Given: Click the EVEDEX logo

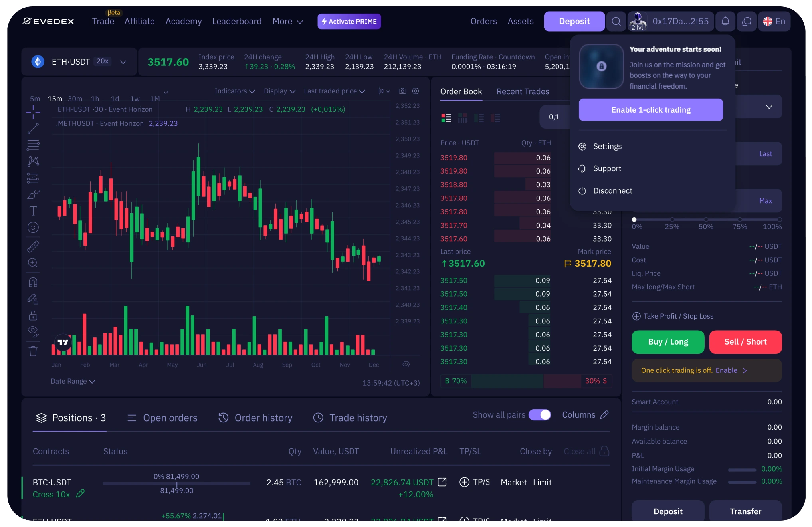Looking at the screenshot, I should (x=48, y=21).
